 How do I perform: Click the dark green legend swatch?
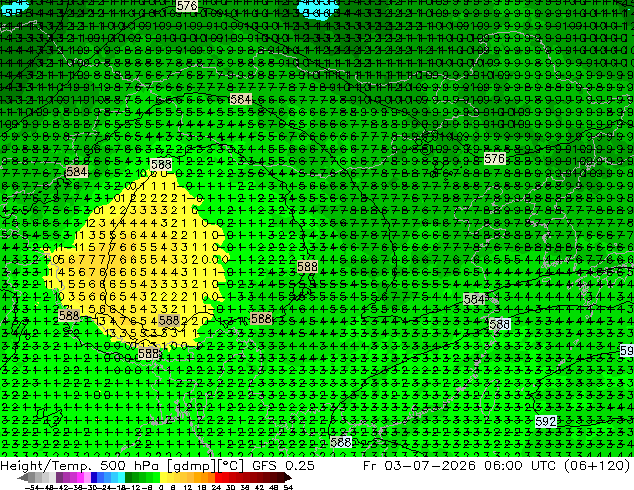pyautogui.click(x=129, y=478)
